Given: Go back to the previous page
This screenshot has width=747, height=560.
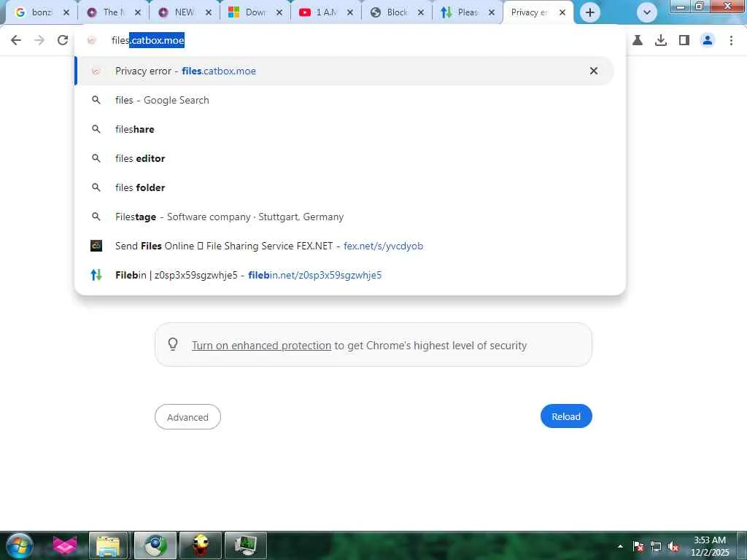Looking at the screenshot, I should [x=16, y=40].
